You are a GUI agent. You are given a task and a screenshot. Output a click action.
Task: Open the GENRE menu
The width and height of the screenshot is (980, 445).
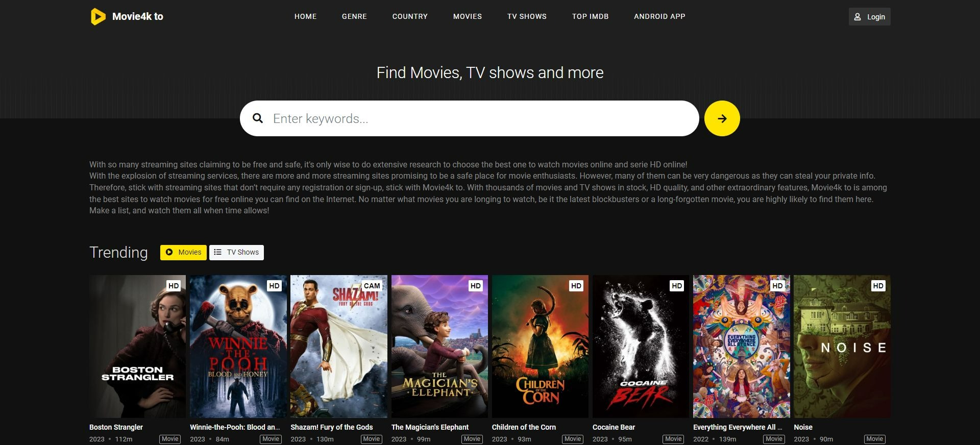354,16
